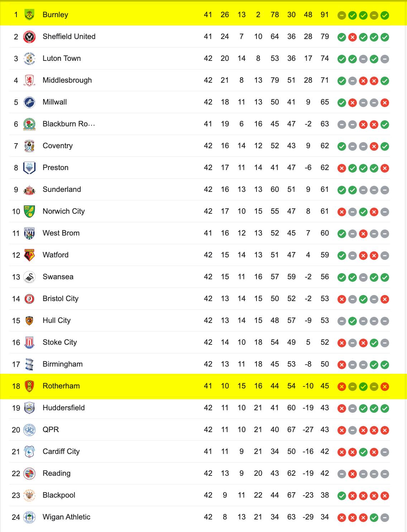Screen dimensions: 407x532
Task: Open the Luton Town team link
Action: [x=62, y=58]
